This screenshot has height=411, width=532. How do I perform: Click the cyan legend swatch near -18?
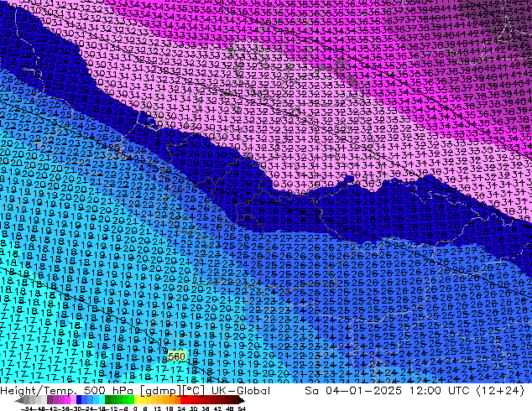pos(102,399)
